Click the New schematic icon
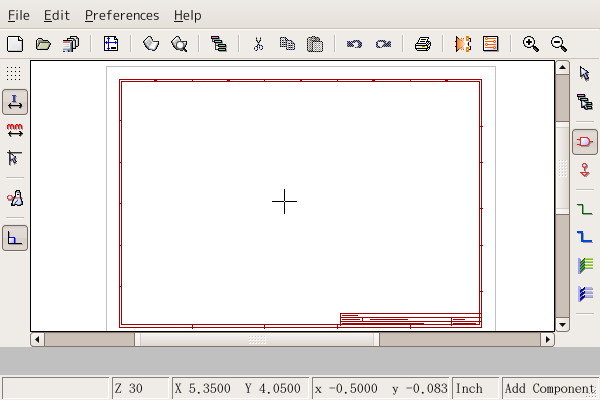The width and height of the screenshot is (600, 400). point(15,44)
